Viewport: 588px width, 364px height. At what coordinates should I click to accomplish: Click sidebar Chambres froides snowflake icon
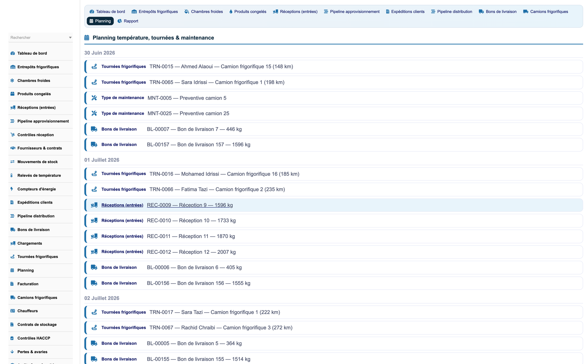[x=12, y=80]
